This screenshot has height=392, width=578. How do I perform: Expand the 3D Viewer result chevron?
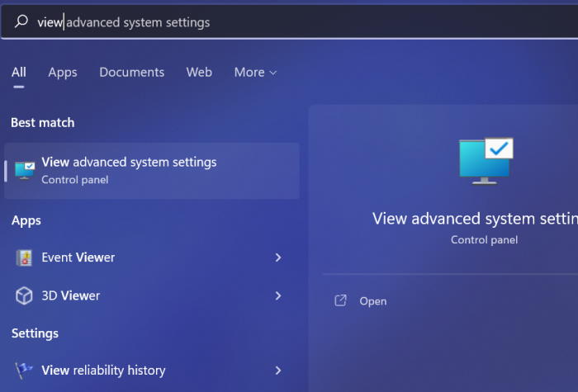278,295
